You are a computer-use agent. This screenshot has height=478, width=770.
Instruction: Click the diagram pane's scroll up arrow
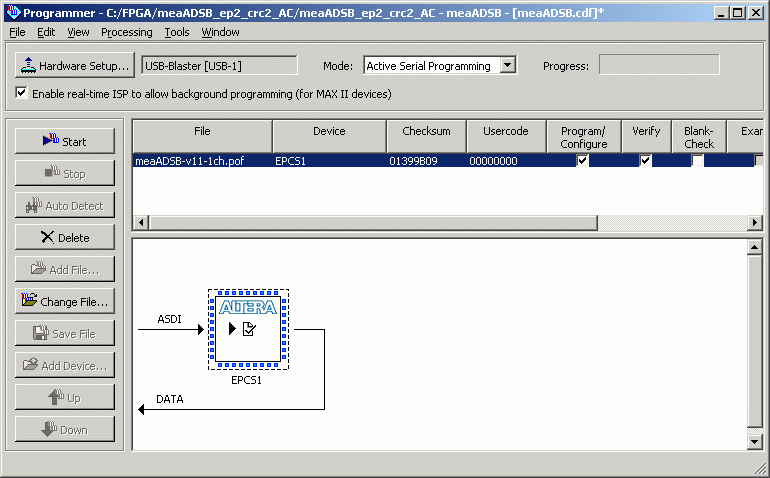pos(754,247)
